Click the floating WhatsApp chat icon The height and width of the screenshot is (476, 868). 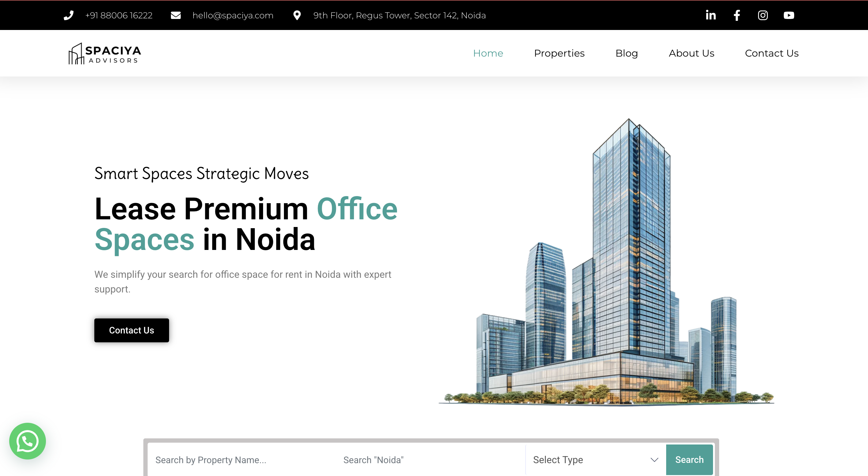(x=28, y=441)
